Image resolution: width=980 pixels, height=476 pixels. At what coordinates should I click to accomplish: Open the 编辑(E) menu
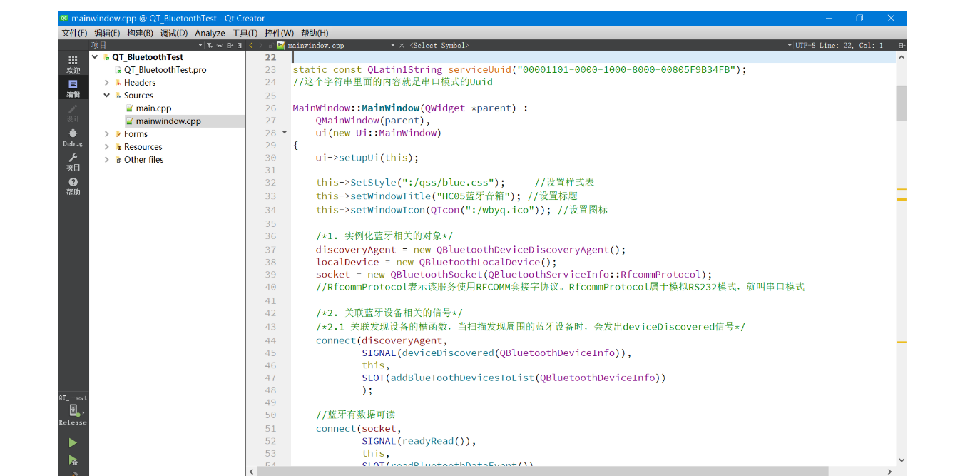[107, 33]
